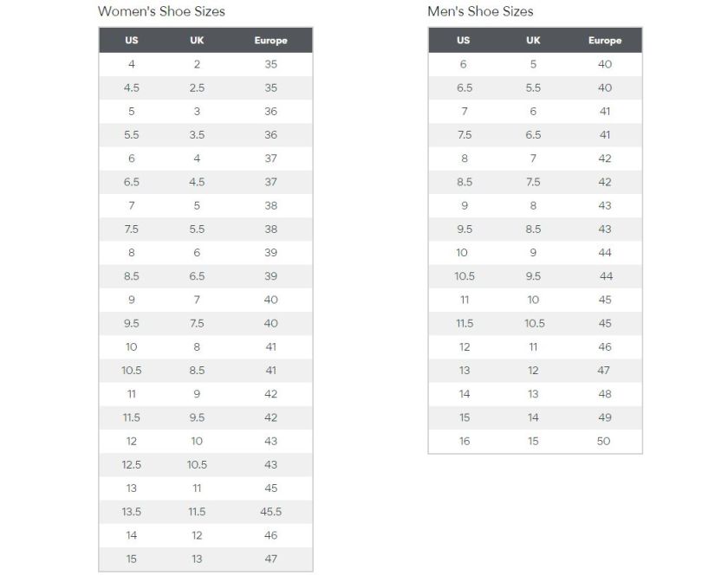Click the Men's Shoe Sizes heading
Screen dimensions: 728x582
[x=480, y=11]
